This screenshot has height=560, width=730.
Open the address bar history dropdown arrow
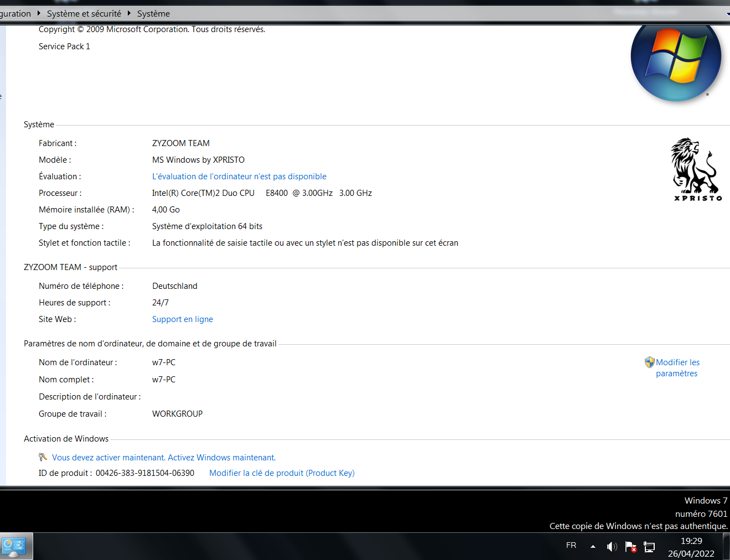click(727, 14)
